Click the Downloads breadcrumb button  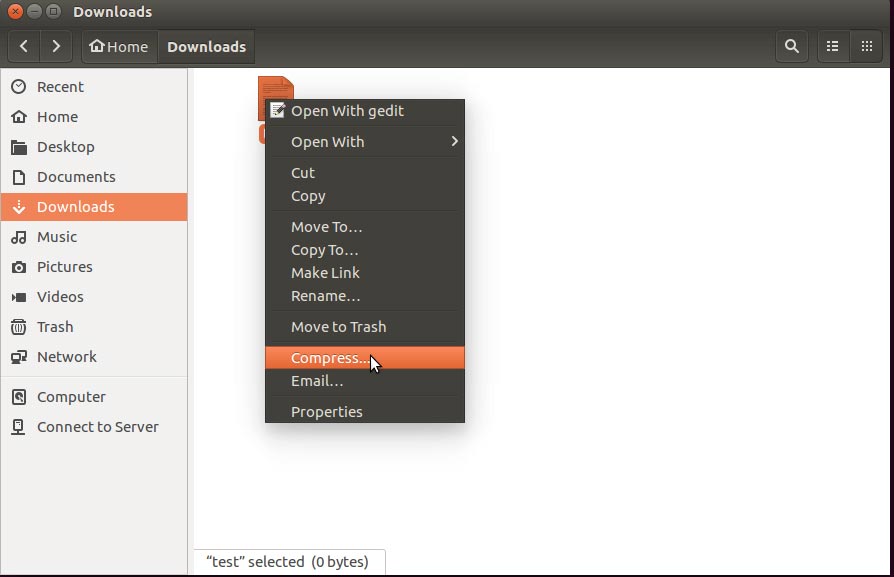pos(206,46)
